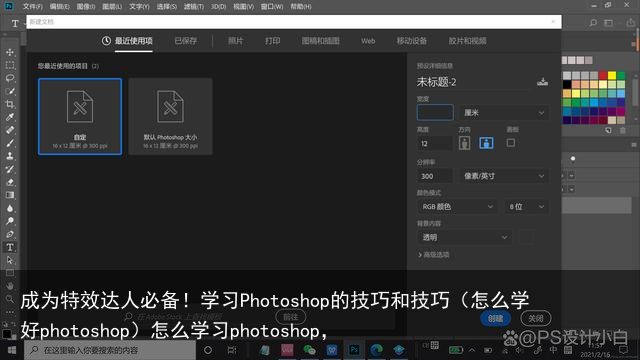
Task: Click the height field showing 12
Action: 435,143
